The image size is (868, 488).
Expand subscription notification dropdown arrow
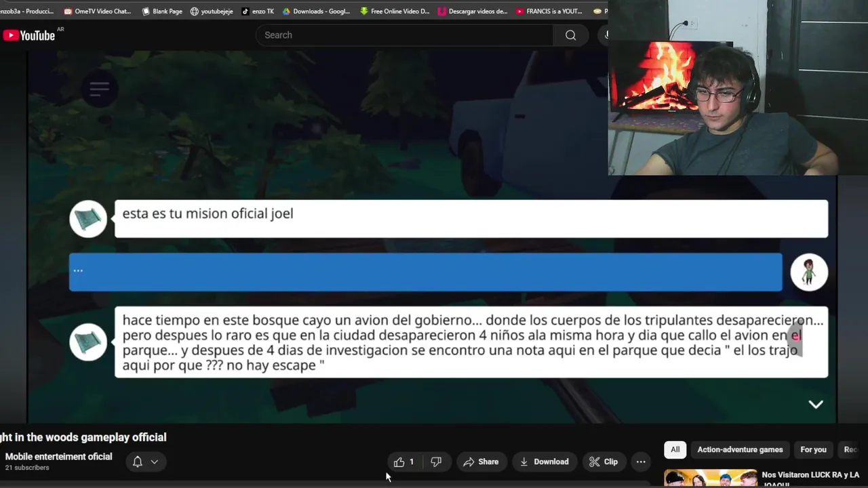point(155,462)
